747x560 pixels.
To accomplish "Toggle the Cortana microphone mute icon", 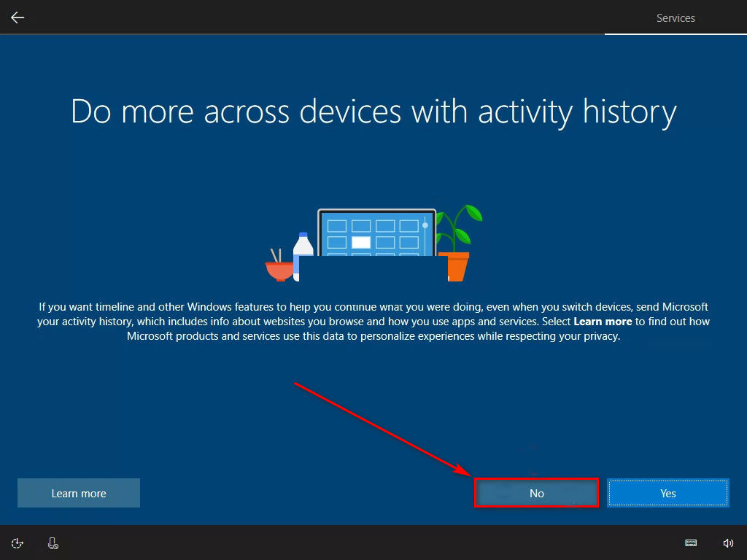I will click(x=53, y=542).
